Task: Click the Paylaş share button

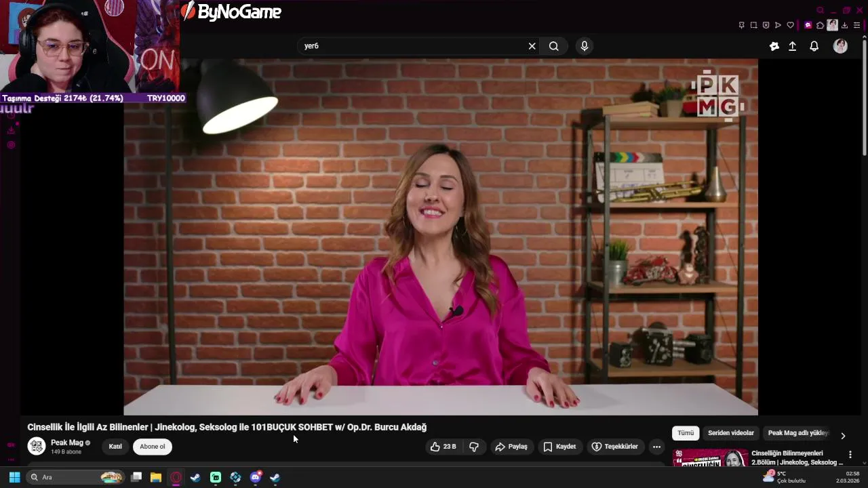Action: pyautogui.click(x=511, y=447)
